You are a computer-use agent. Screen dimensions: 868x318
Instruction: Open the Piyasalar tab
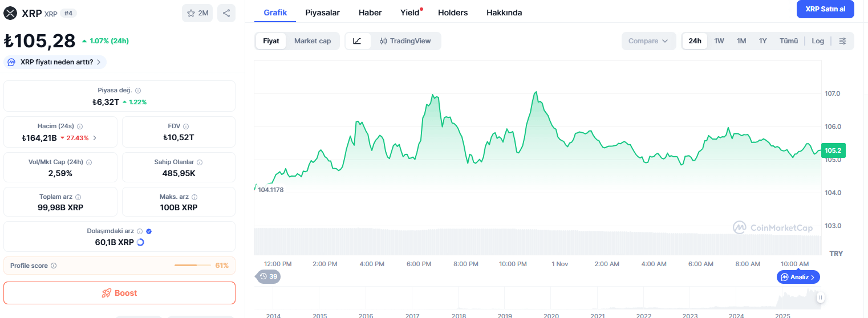click(x=323, y=13)
